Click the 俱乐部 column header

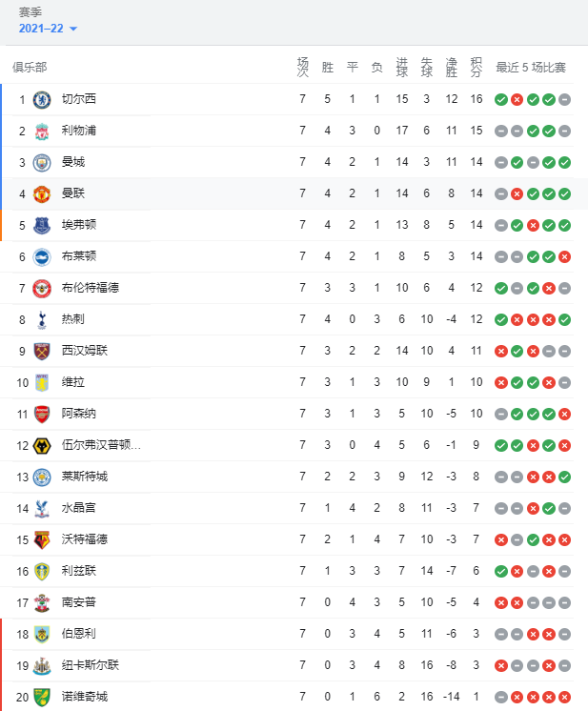pos(30,68)
